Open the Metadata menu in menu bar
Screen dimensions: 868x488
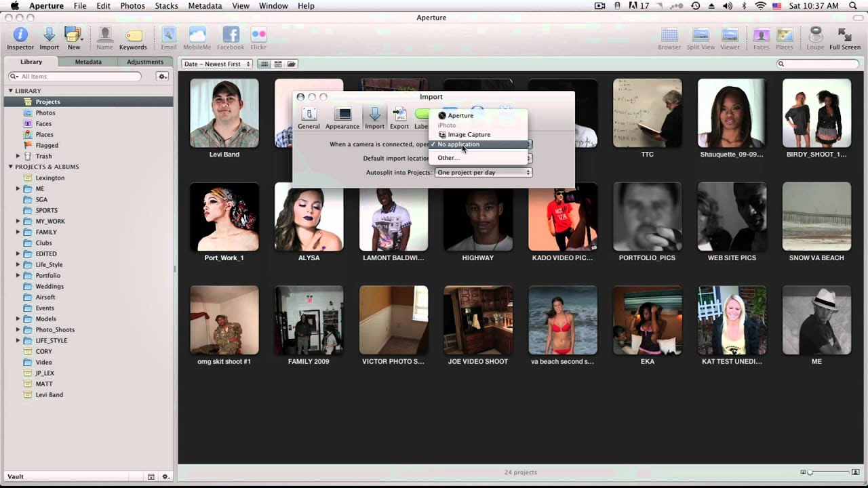(x=205, y=5)
